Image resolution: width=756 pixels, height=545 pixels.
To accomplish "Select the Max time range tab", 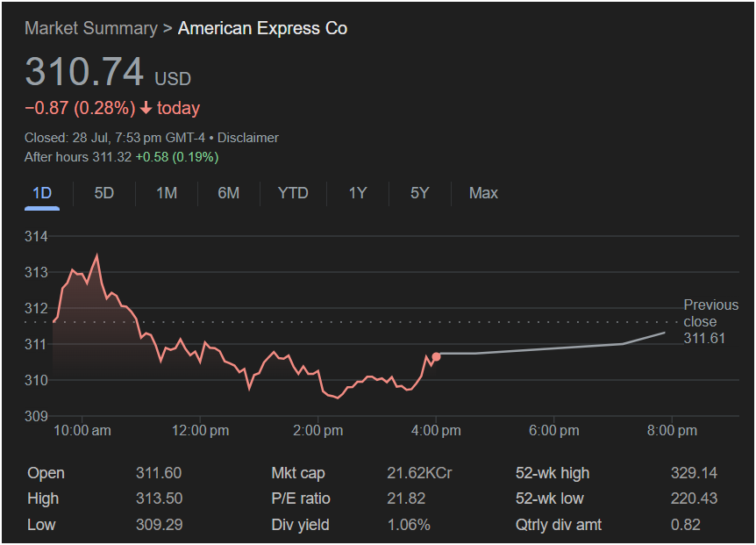I will (x=483, y=193).
